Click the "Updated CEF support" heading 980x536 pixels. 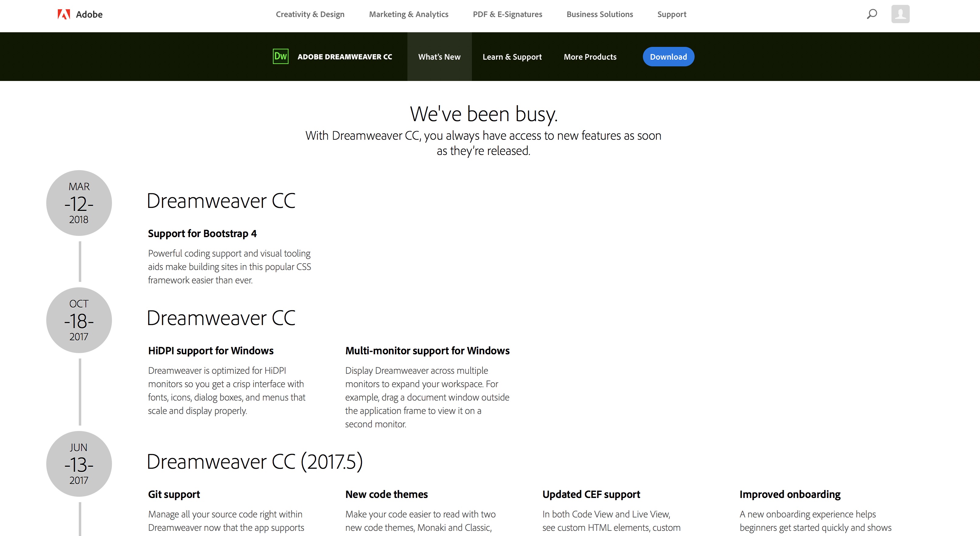click(591, 494)
